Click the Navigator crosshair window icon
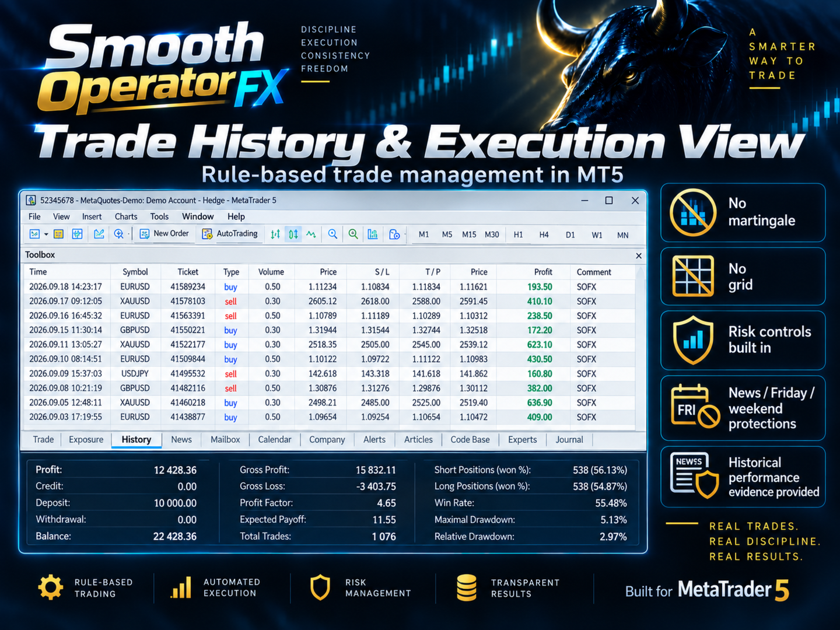The image size is (840, 630). [x=77, y=235]
